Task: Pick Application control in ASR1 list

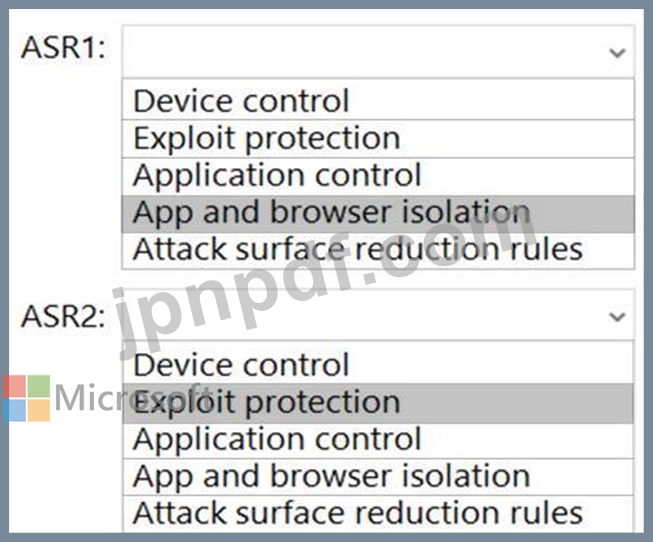Action: [x=378, y=176]
